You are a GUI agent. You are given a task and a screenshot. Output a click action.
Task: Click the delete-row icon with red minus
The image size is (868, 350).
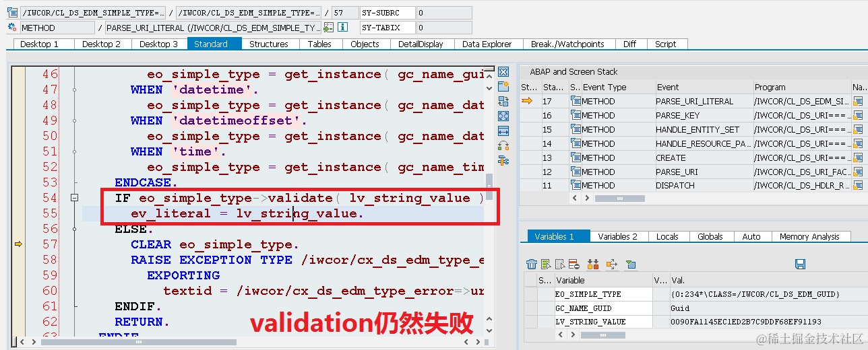pos(573,265)
